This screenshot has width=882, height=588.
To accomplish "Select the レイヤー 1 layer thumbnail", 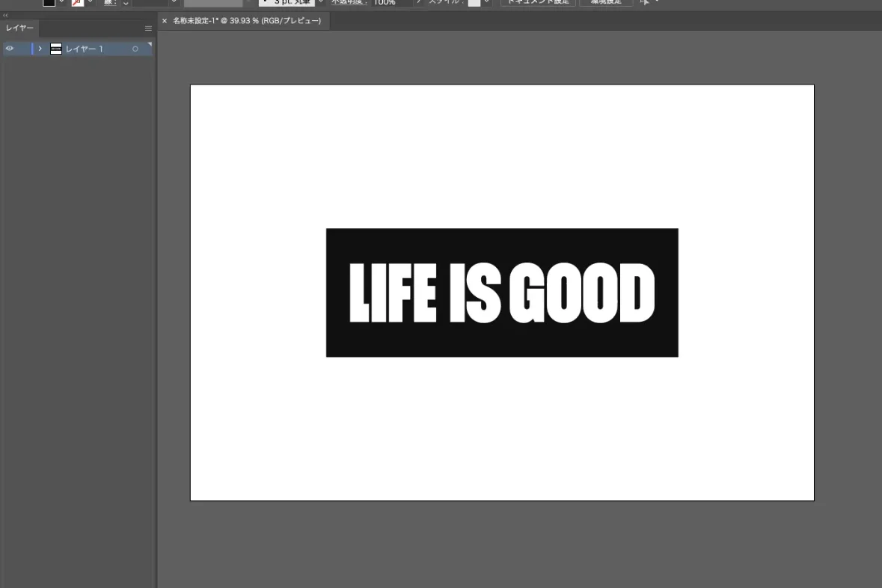I will pos(55,49).
